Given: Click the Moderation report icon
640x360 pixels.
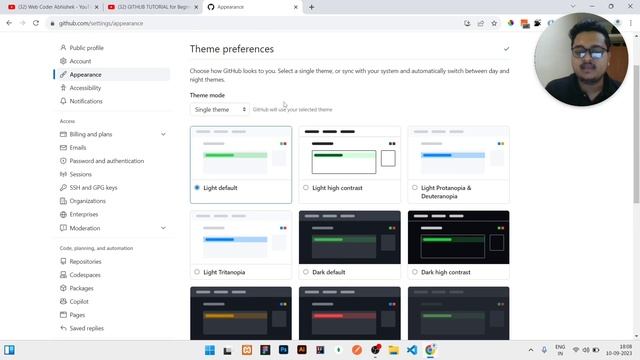Looking at the screenshot, I should point(63,228).
